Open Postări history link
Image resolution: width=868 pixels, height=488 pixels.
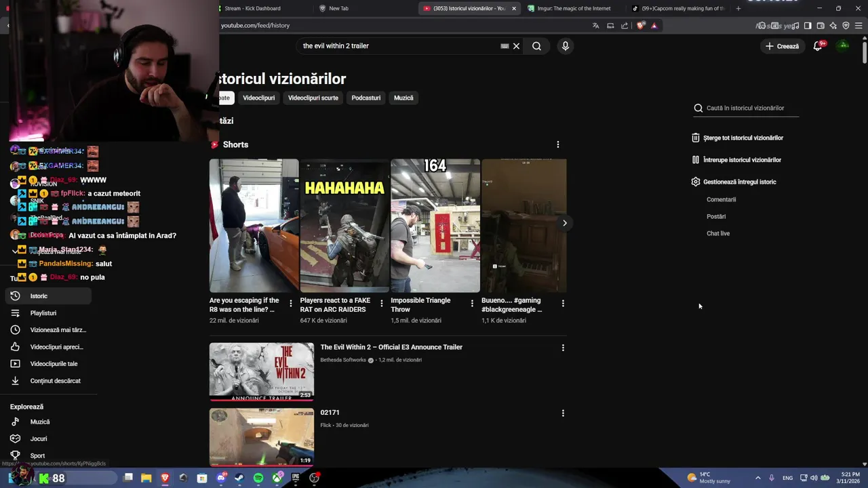(716, 216)
